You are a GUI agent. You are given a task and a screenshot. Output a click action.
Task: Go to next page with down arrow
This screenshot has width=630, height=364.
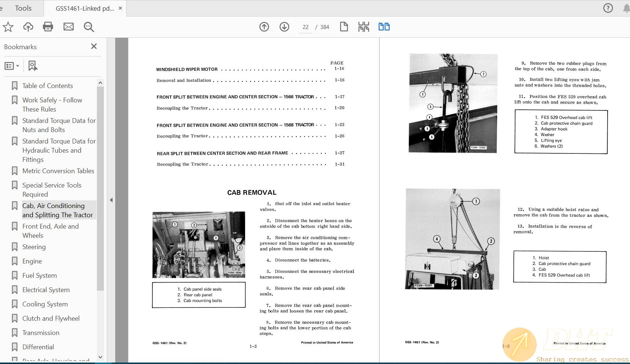point(284,27)
